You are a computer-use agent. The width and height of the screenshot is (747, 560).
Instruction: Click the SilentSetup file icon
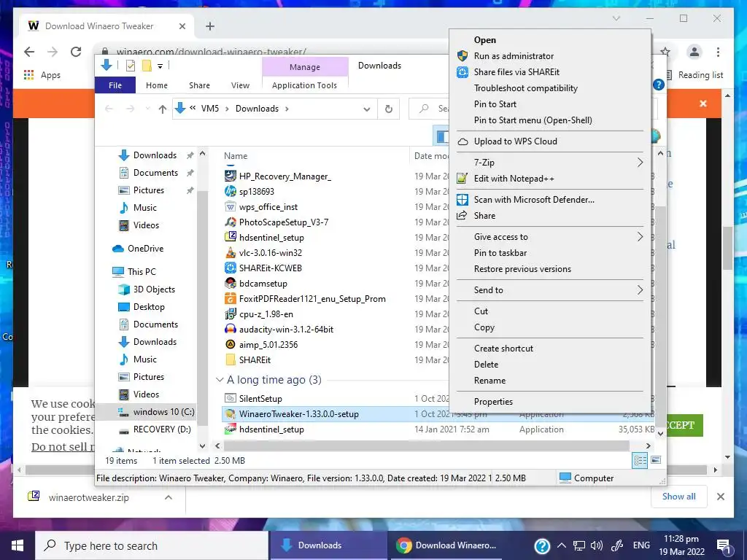(x=231, y=399)
